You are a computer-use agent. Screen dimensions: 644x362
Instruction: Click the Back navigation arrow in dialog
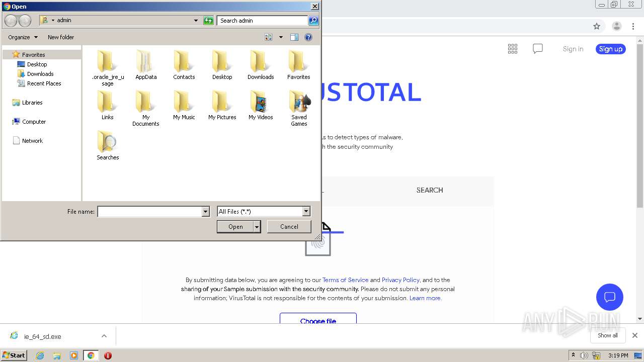click(x=11, y=21)
